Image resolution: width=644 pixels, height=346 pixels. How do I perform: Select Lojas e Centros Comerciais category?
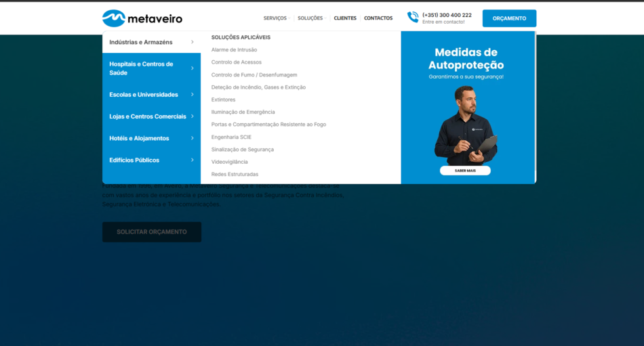pos(147,116)
